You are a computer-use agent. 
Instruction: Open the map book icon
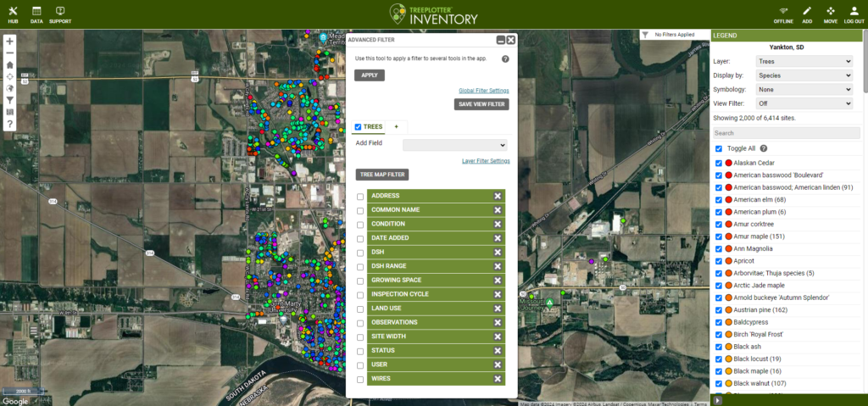pos(10,112)
